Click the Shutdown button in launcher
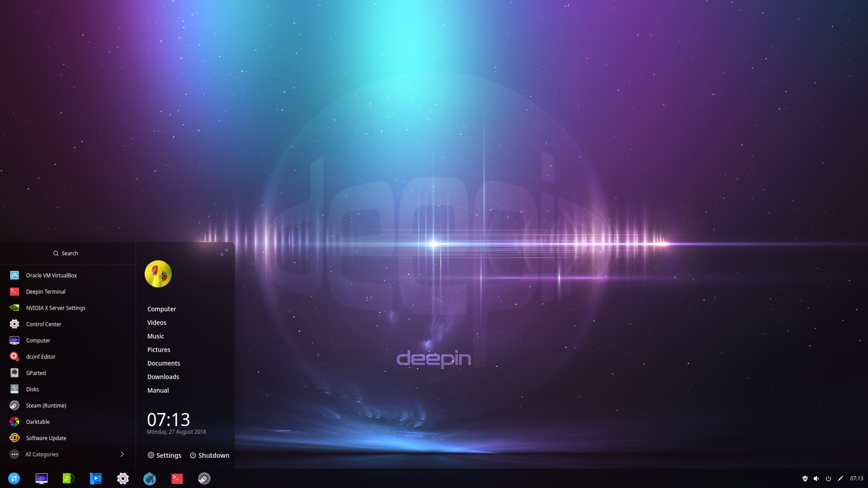This screenshot has width=868, height=488. pos(209,455)
